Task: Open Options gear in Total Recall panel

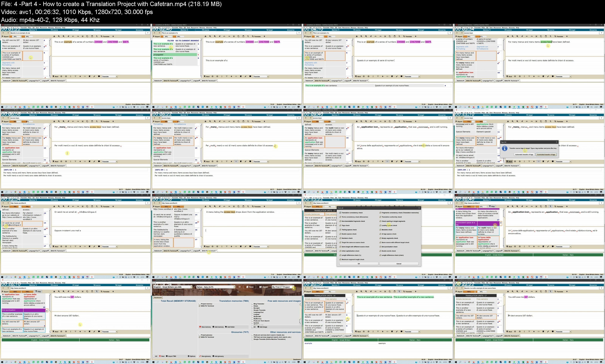Action: pos(189,356)
